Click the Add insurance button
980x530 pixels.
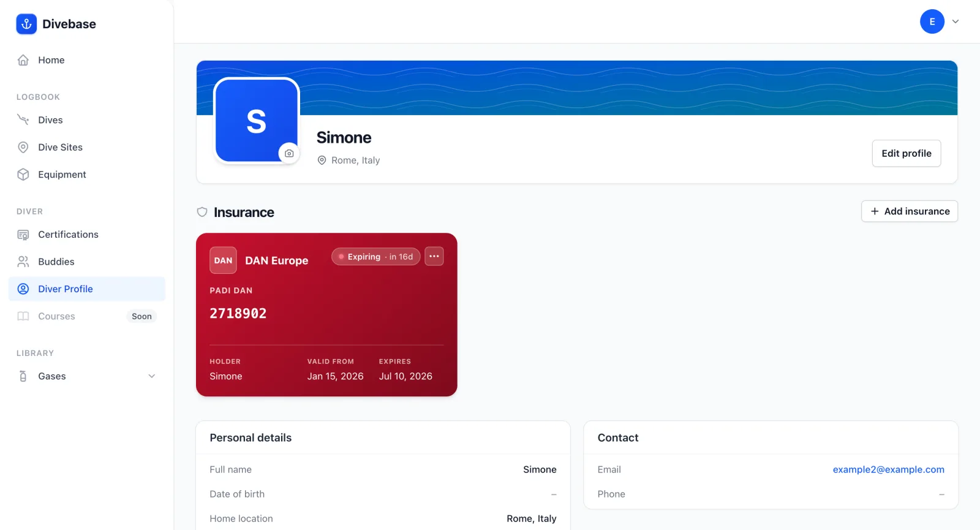tap(910, 211)
